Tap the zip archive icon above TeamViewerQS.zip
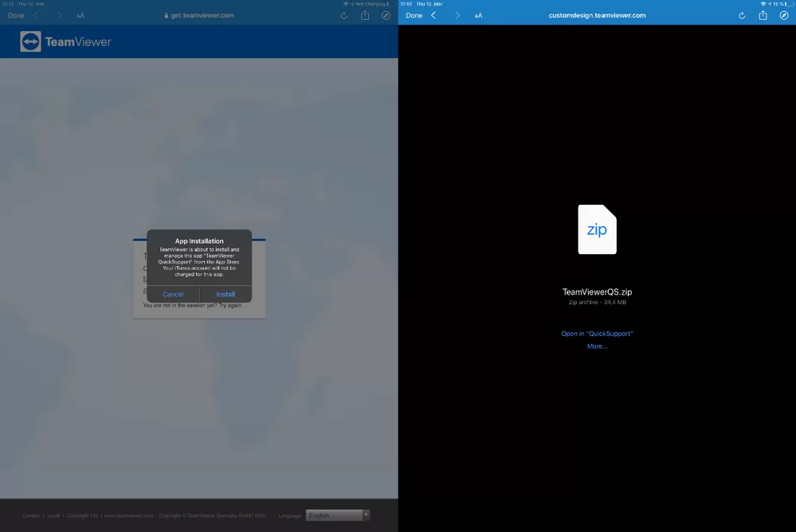Viewport: 796px width, 532px height. coord(597,229)
